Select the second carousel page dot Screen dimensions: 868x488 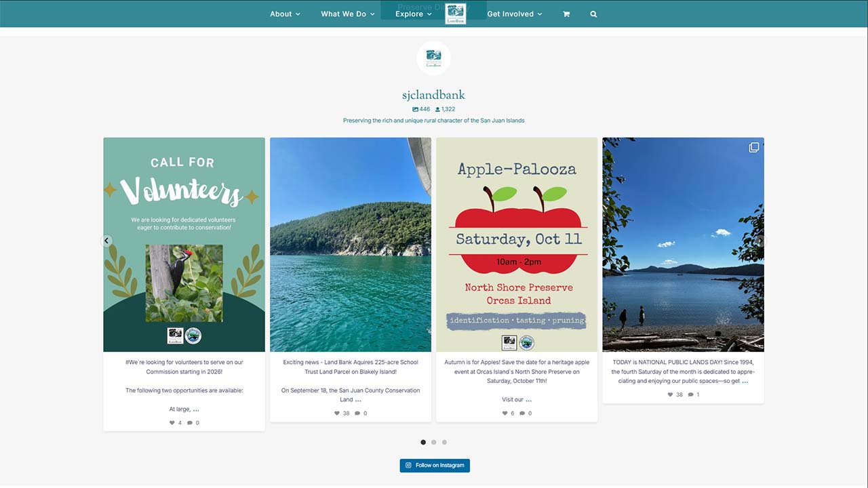pos(434,442)
